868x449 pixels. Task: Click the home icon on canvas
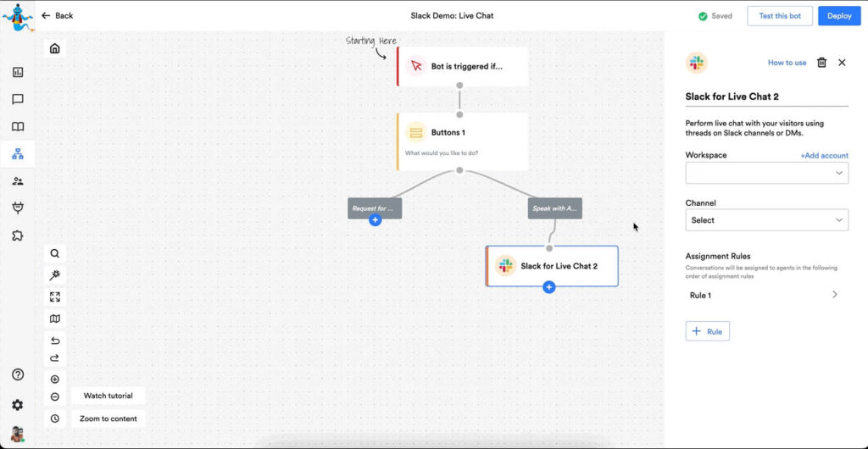coord(55,48)
